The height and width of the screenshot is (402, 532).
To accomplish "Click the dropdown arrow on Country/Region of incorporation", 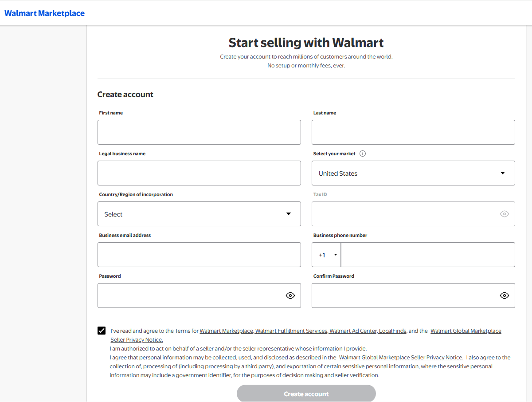I will [x=289, y=213].
